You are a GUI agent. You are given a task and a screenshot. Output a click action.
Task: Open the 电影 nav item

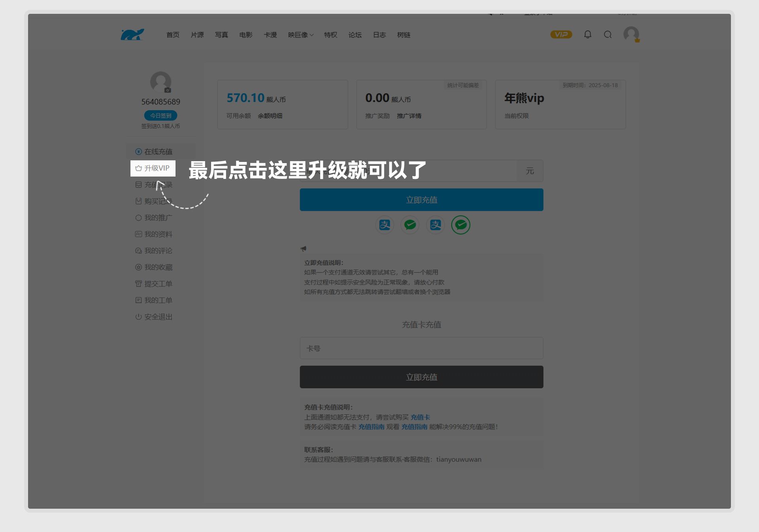pos(246,35)
